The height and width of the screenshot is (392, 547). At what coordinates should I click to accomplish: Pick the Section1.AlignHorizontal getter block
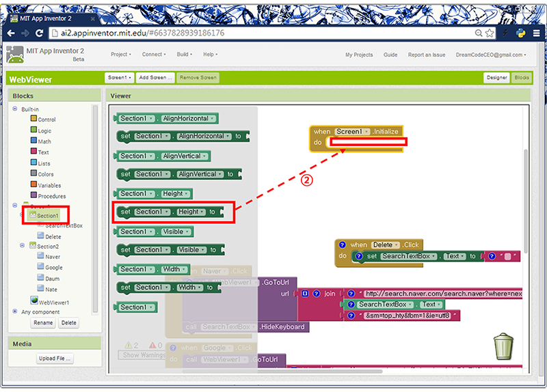tap(165, 118)
